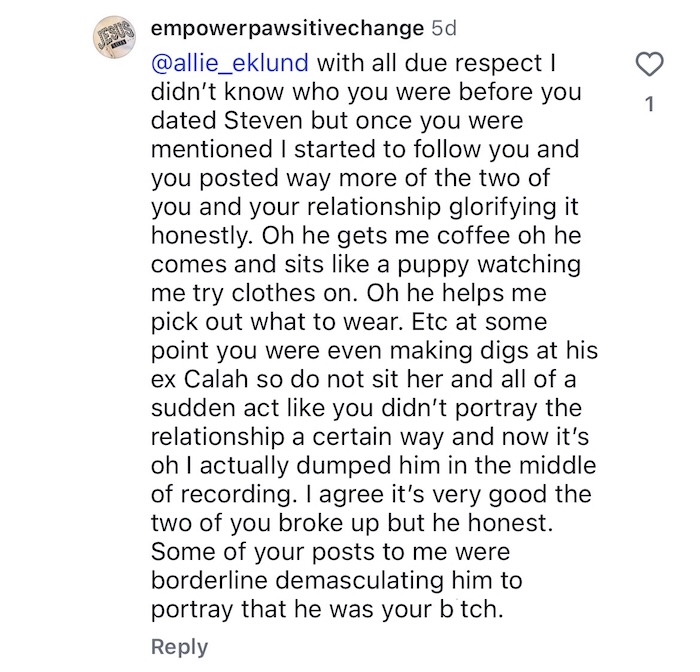Reply to this comment
Viewport: 700px width, 672px height.
tap(179, 647)
